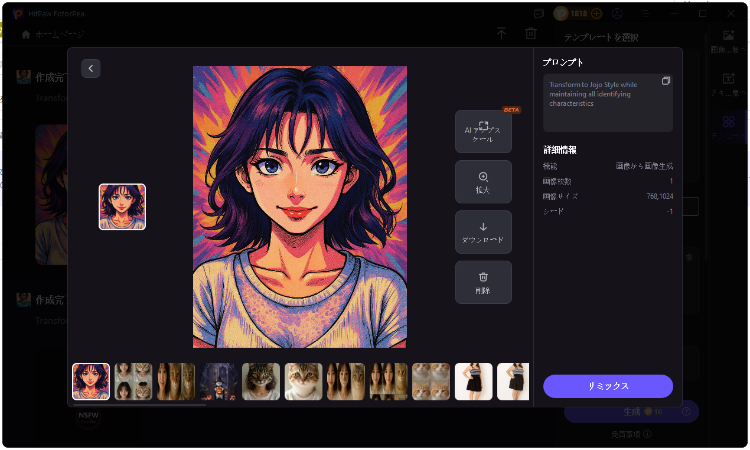Screen dimensions: 750x450
Task: Delete the current image with the trash button
Action: click(483, 282)
